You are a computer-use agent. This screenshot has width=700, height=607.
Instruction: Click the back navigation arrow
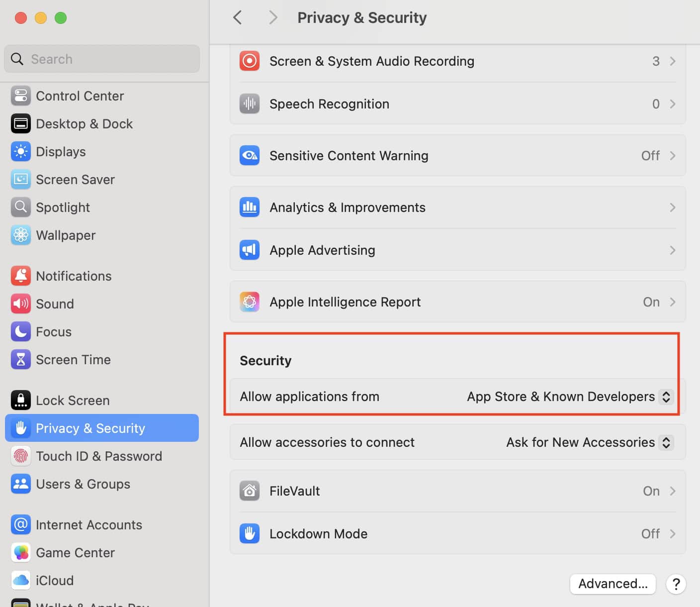[238, 18]
